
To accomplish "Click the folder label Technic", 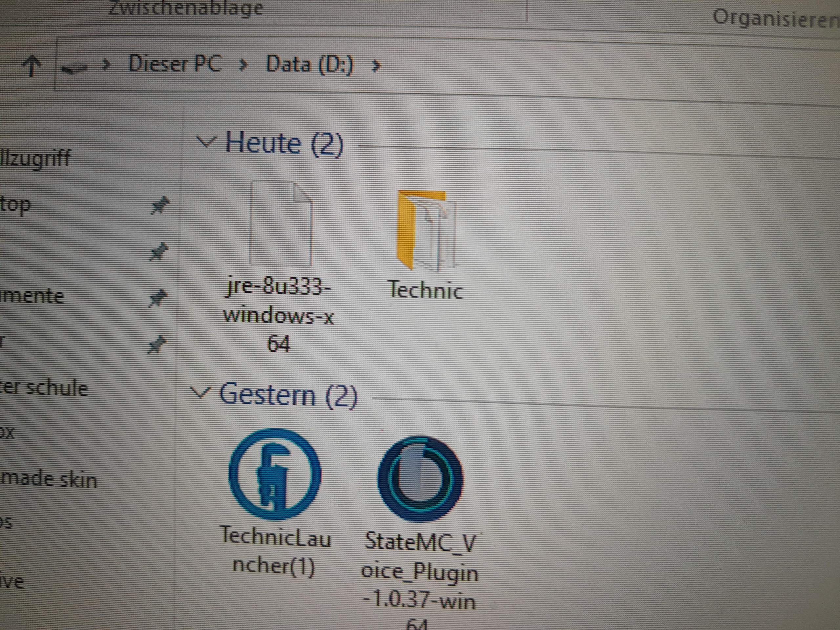I will (425, 290).
